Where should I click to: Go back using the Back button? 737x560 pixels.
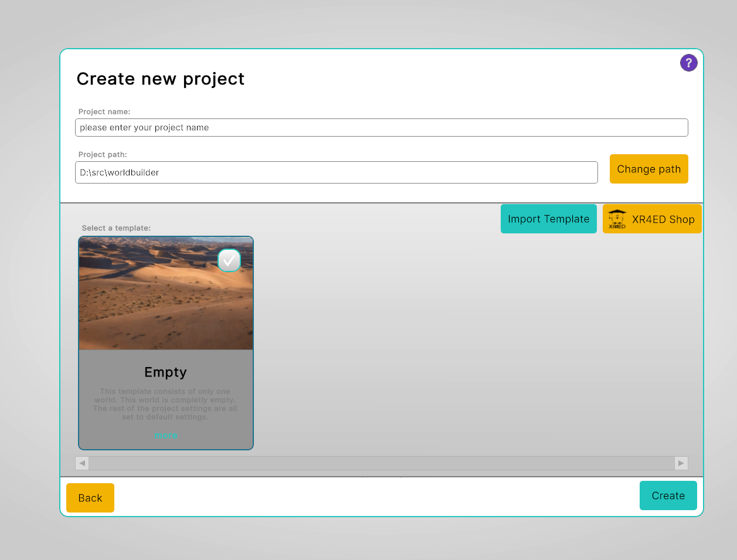[x=90, y=498]
